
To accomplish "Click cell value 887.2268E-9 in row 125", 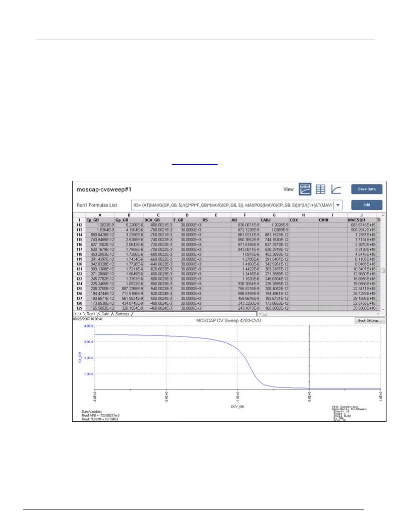I will (x=129, y=289).
